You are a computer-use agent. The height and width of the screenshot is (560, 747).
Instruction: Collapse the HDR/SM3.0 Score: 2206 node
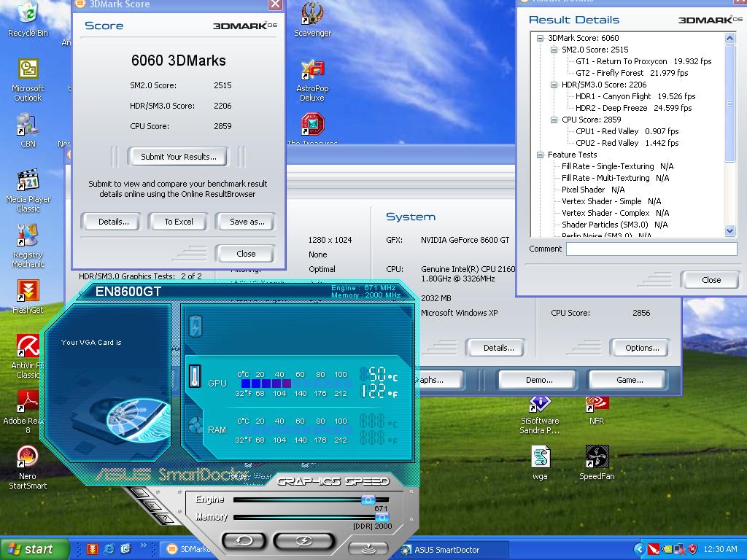click(554, 85)
